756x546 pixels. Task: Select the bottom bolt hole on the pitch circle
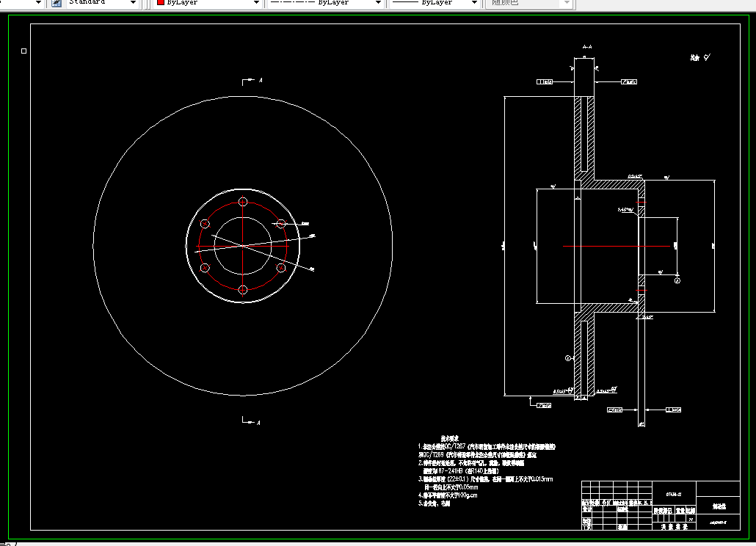coord(243,290)
